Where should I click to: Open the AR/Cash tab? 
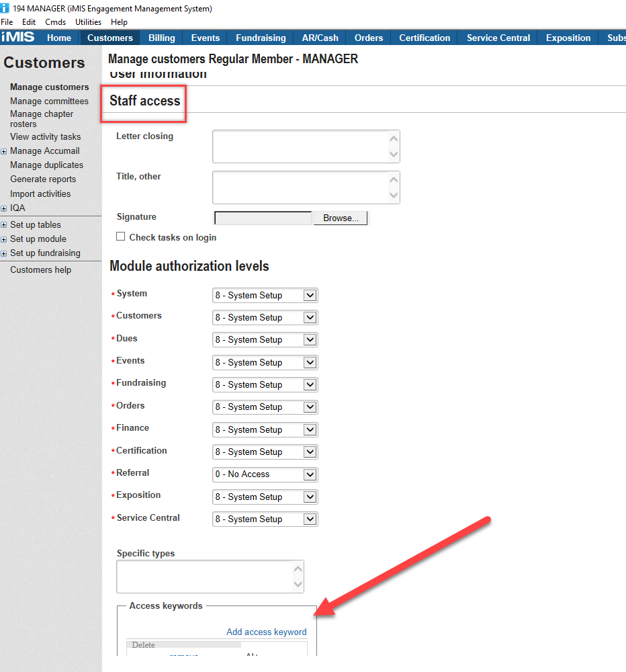(x=320, y=38)
